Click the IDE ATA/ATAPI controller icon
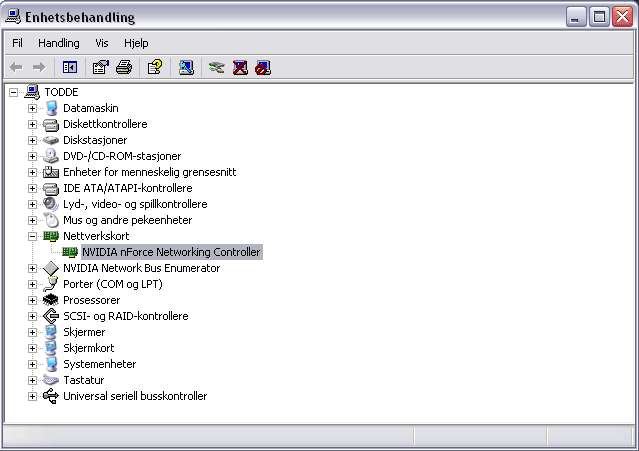Screen dimensions: 639x451 [x=51, y=188]
